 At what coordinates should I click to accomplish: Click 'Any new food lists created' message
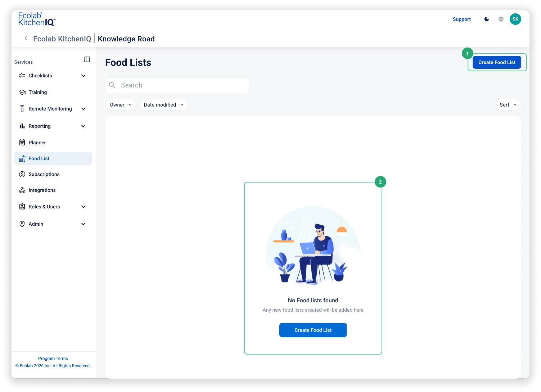(313, 310)
